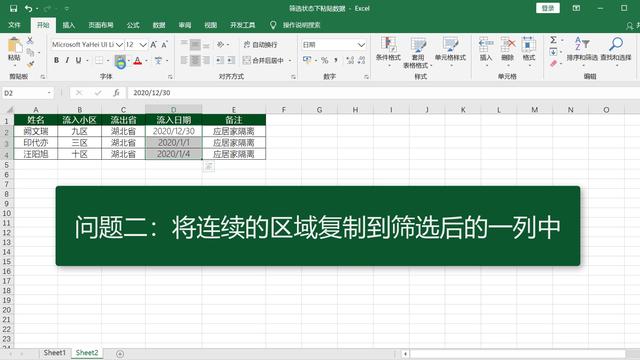Open the Fill Color dropdown arrow

(x=129, y=61)
